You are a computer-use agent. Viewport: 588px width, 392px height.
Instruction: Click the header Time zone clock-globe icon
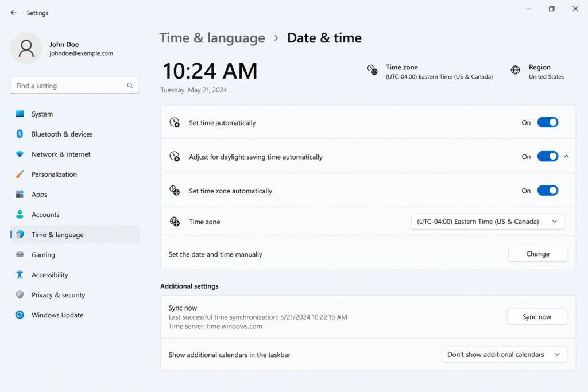372,70
